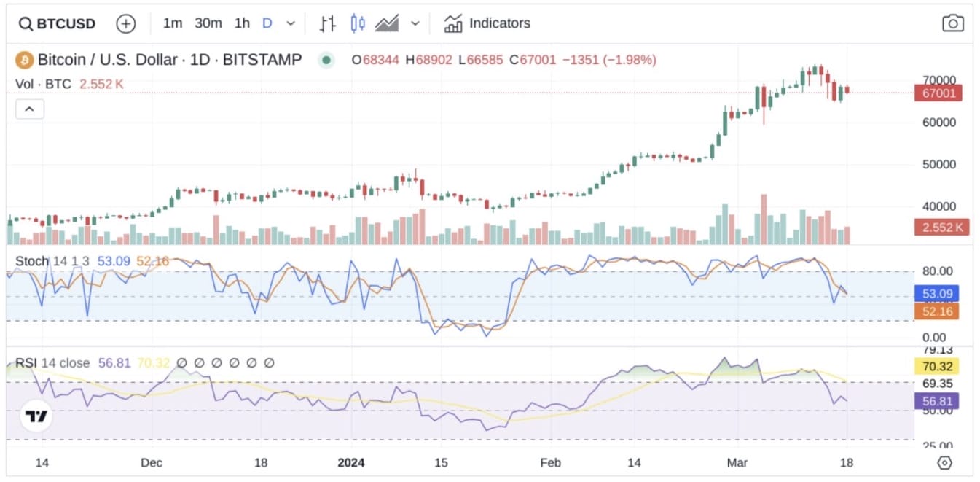Open symbol search for BTCUSD
The image size is (980, 482).
point(58,23)
